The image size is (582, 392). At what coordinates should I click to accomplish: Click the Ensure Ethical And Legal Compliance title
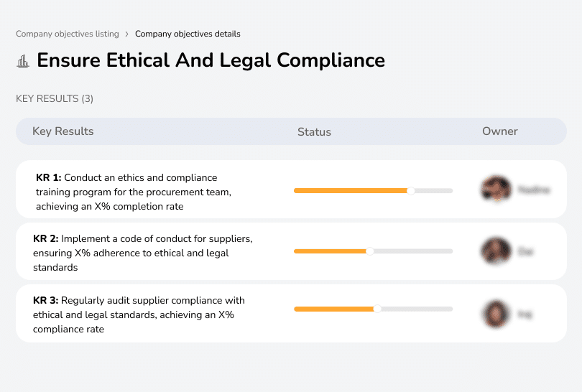pos(211,60)
